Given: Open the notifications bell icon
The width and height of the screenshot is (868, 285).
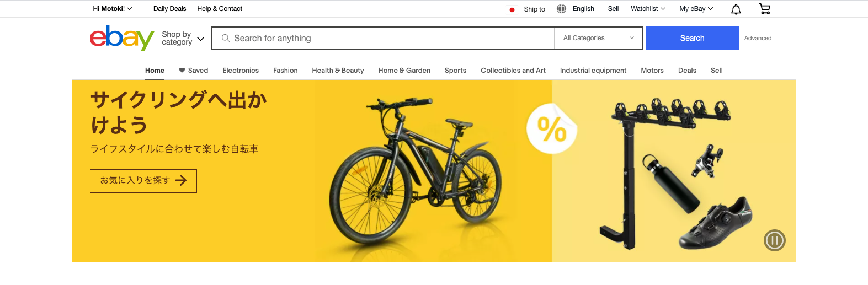Looking at the screenshot, I should [x=736, y=9].
